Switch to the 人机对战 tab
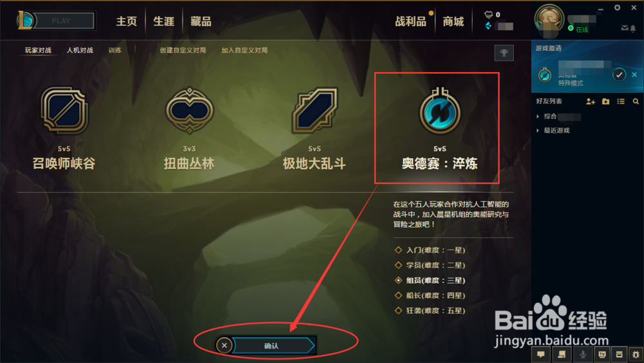This screenshot has width=644, height=363. click(80, 50)
